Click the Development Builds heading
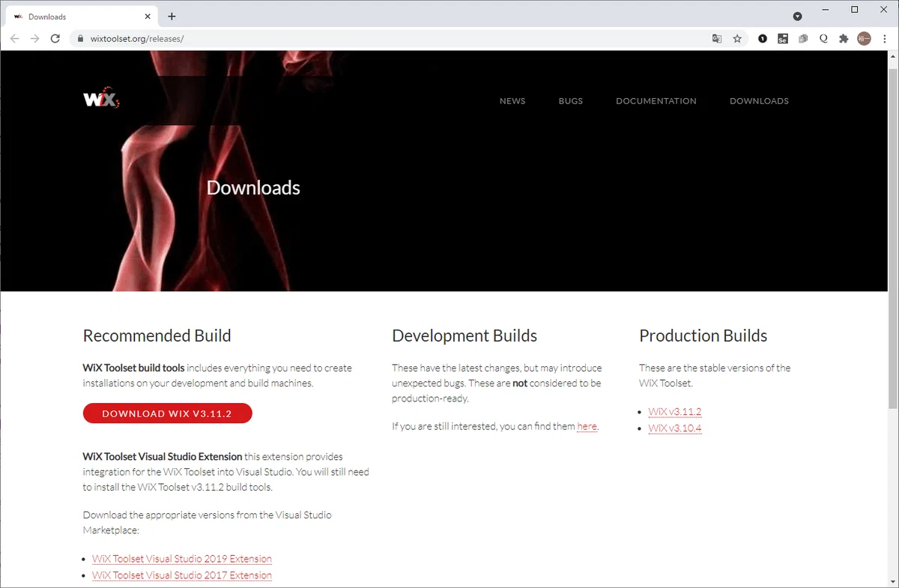Screen dimensions: 899x588 [x=464, y=336]
